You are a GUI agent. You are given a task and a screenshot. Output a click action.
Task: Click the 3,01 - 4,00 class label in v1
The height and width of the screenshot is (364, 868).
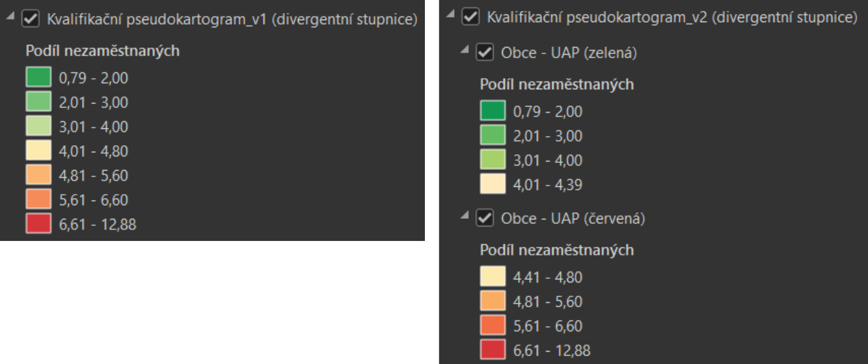click(93, 127)
